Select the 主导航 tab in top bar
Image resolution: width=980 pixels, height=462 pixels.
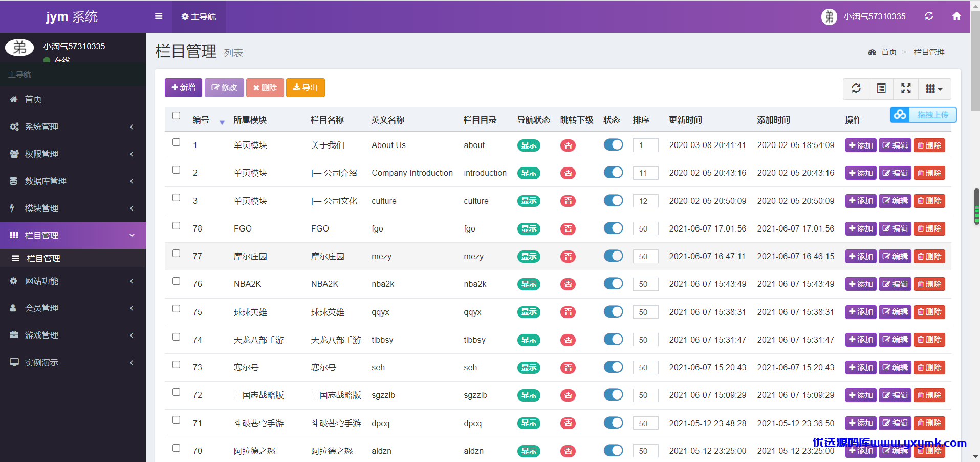[199, 16]
